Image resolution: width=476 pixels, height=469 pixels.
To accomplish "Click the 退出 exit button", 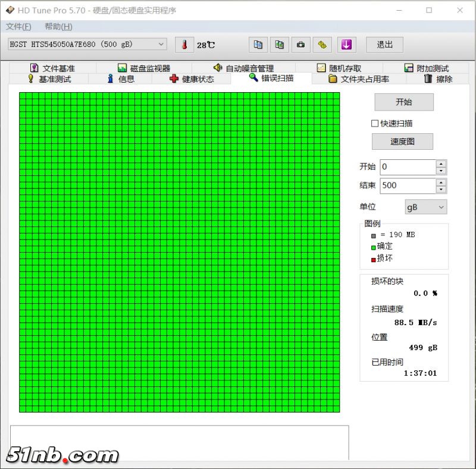I will point(384,45).
